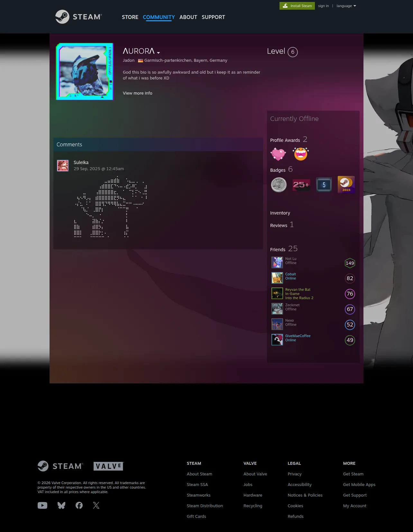This screenshot has height=532, width=413.
Task: View the 5 years of service badge
Action: tap(324, 185)
